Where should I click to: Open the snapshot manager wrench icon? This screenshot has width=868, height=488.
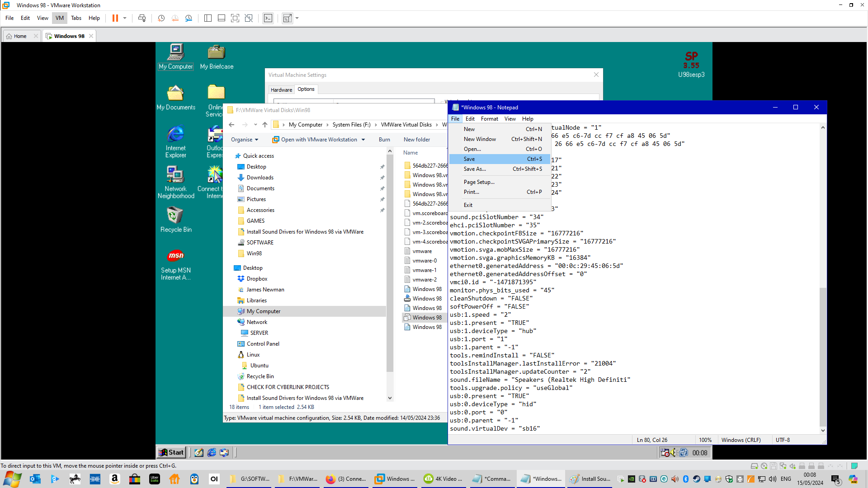189,18
